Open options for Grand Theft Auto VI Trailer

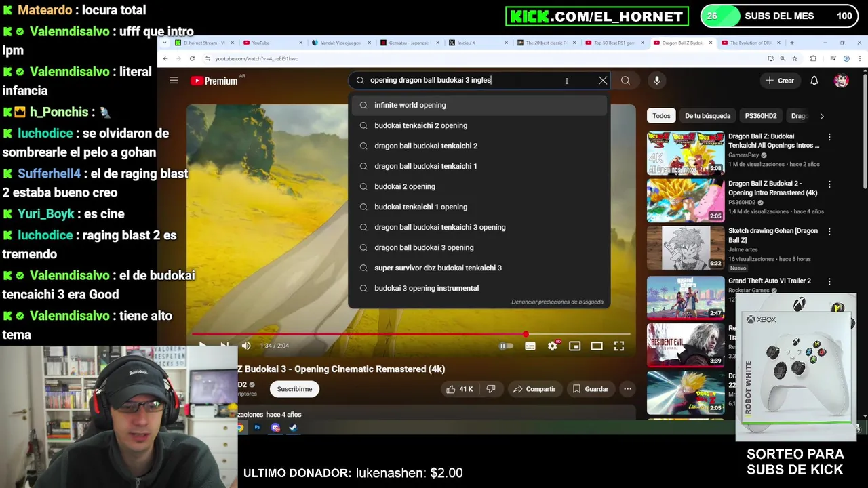click(x=829, y=281)
